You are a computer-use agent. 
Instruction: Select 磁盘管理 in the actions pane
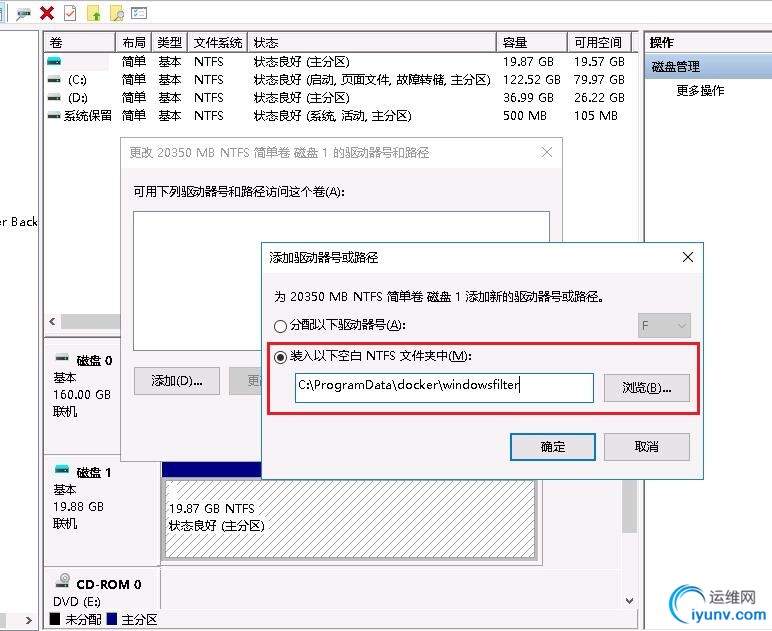click(675, 67)
